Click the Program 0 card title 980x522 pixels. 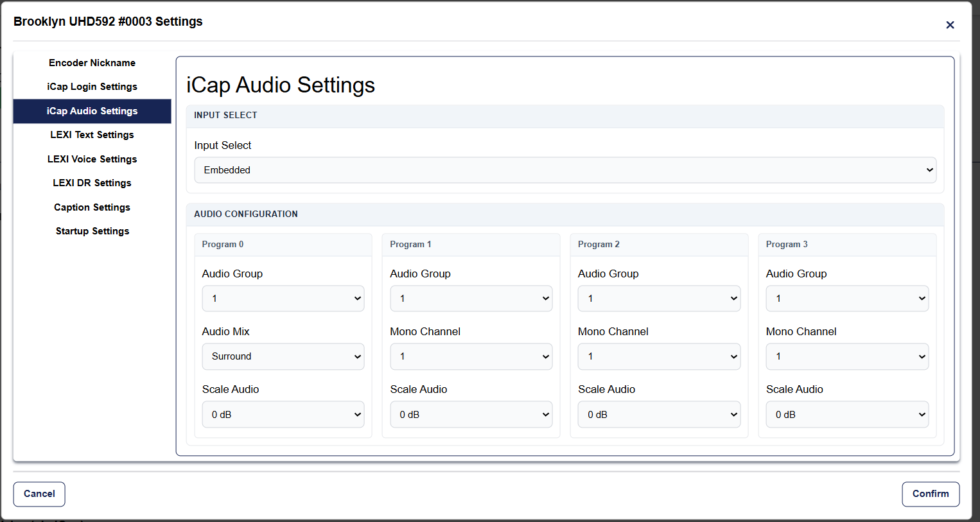point(223,244)
